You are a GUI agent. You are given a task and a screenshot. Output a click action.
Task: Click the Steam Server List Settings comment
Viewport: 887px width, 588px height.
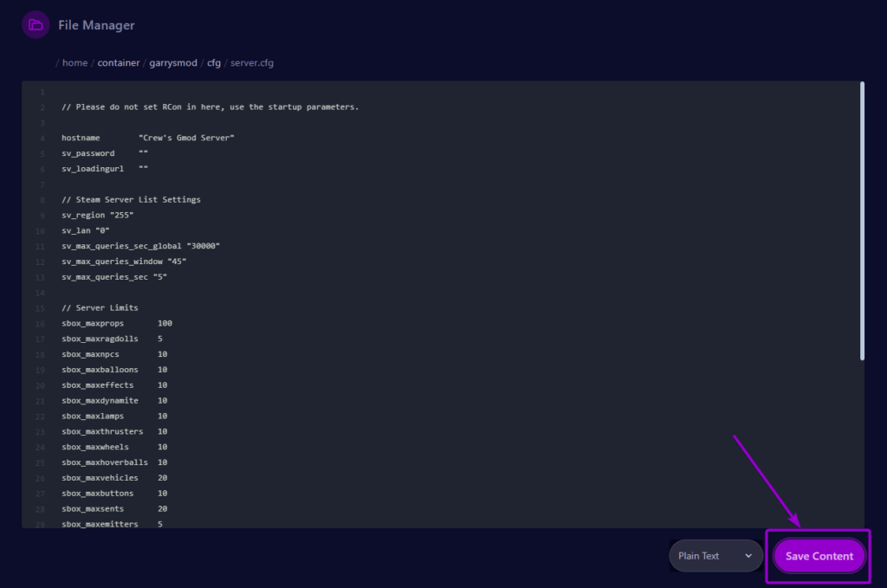[x=132, y=199]
